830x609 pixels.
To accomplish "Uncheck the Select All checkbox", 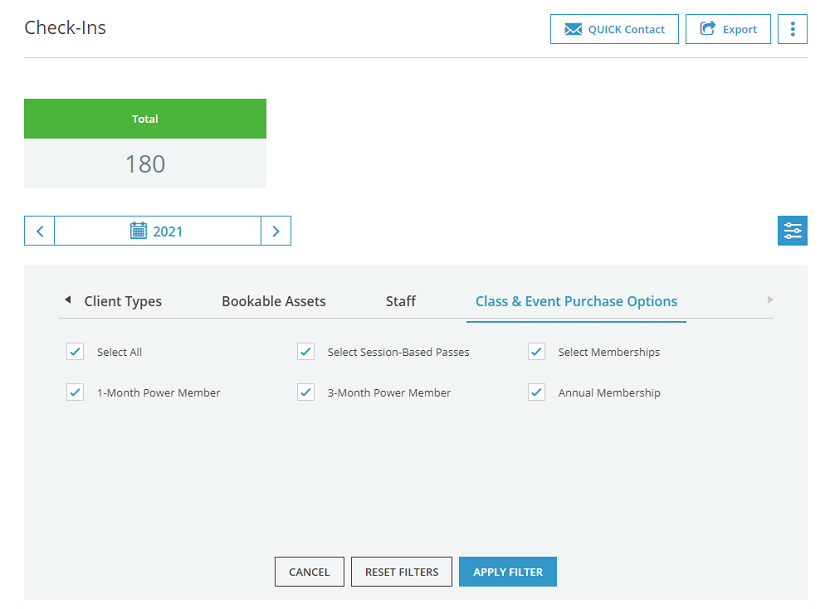I will [x=75, y=352].
